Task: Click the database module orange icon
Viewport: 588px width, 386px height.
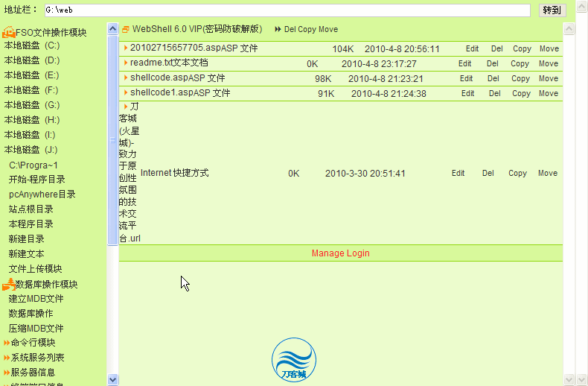Action: (9, 284)
